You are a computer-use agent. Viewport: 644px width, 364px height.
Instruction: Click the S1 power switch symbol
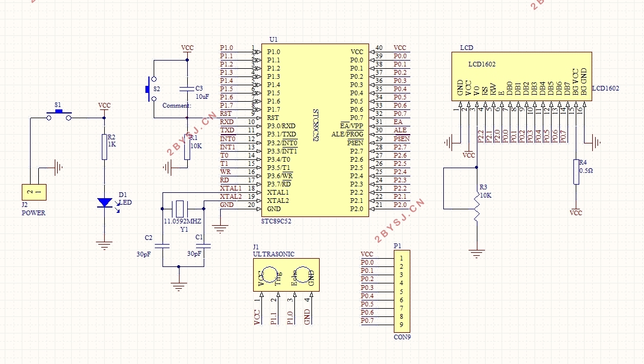pos(59,115)
